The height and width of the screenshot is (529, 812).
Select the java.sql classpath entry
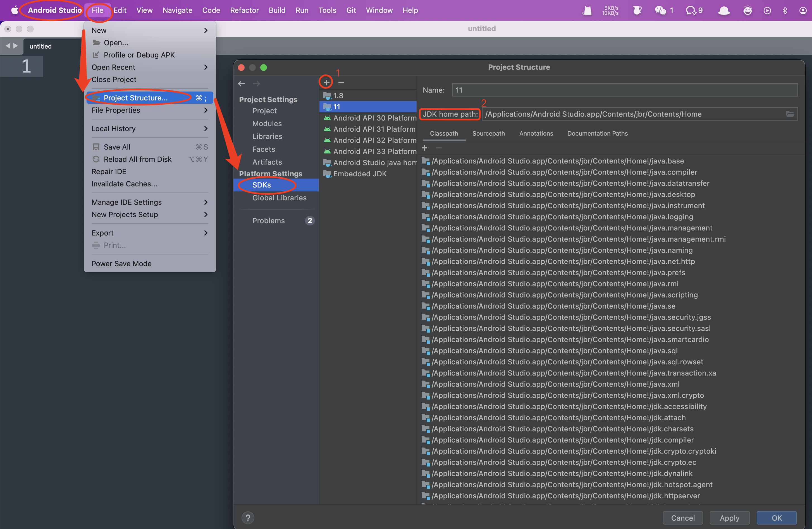[549, 351]
